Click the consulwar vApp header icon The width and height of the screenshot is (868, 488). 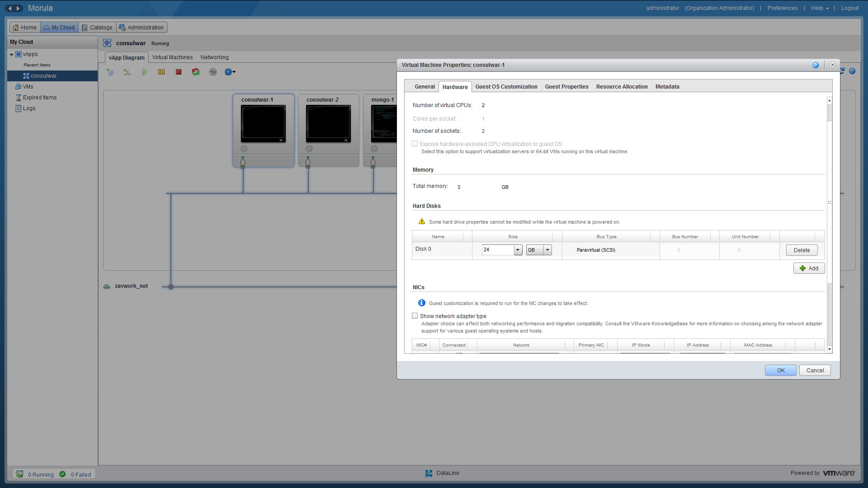107,43
